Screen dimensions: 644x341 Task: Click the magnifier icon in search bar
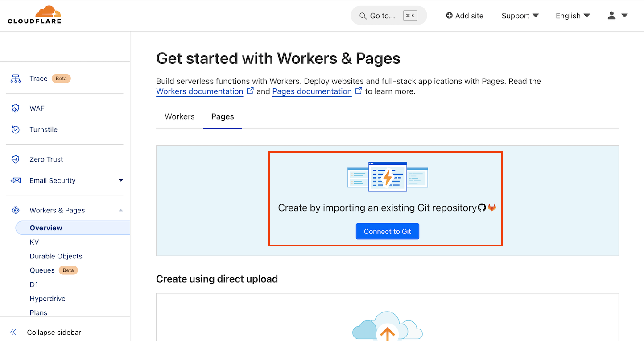coord(363,16)
